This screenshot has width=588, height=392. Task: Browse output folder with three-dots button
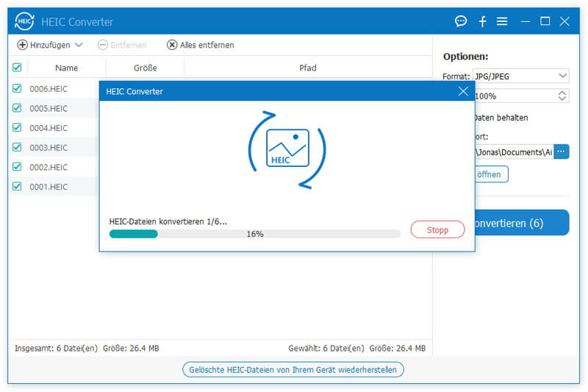(x=562, y=152)
